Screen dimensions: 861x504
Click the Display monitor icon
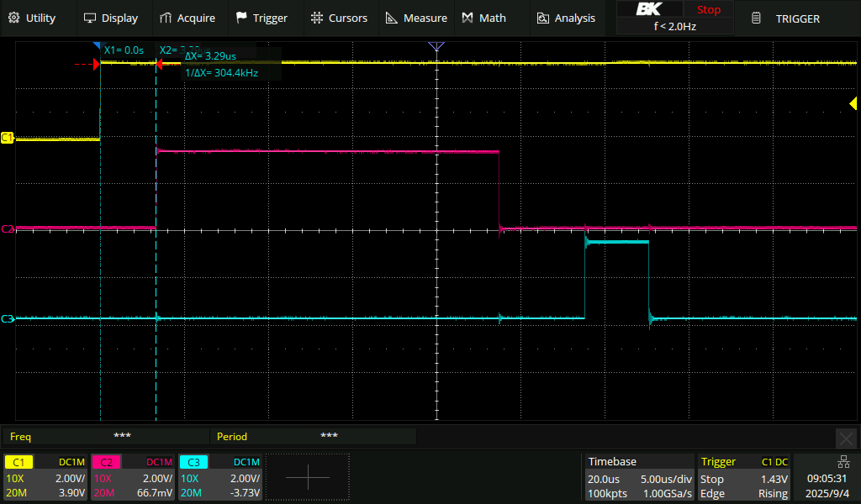pos(89,18)
